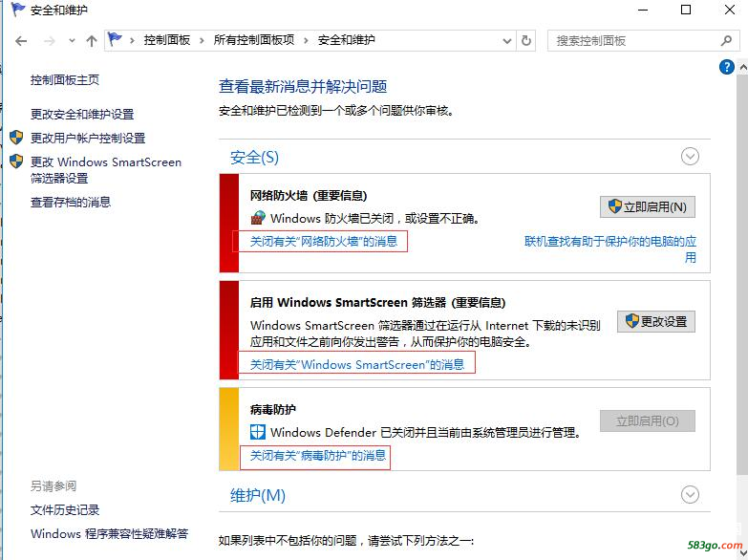Click 启用 Windows SmartScreen 筛选器 heading

point(377,303)
